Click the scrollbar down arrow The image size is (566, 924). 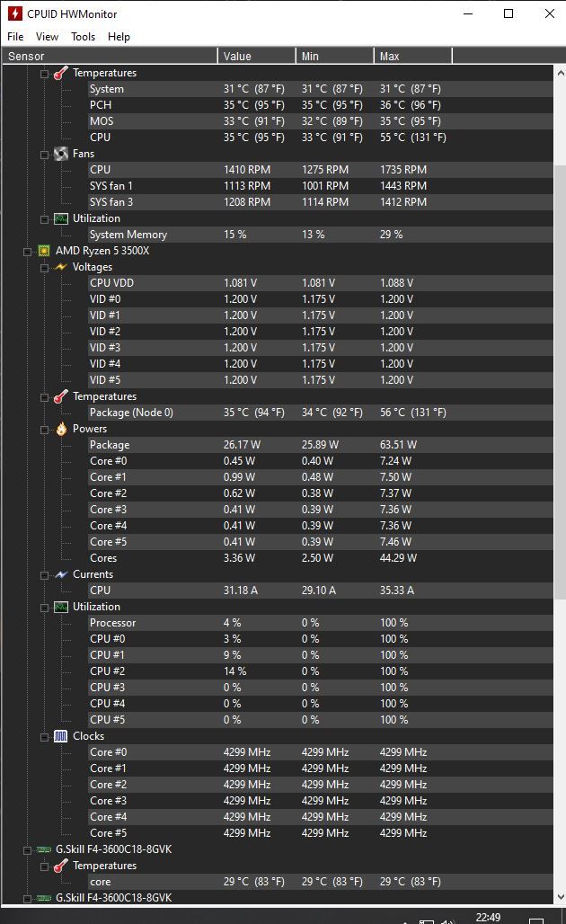pyautogui.click(x=560, y=897)
